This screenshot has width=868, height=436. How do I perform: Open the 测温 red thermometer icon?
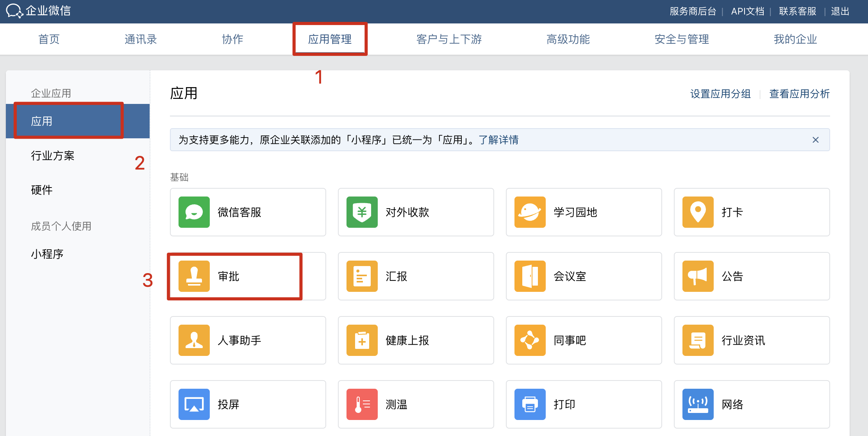click(362, 404)
